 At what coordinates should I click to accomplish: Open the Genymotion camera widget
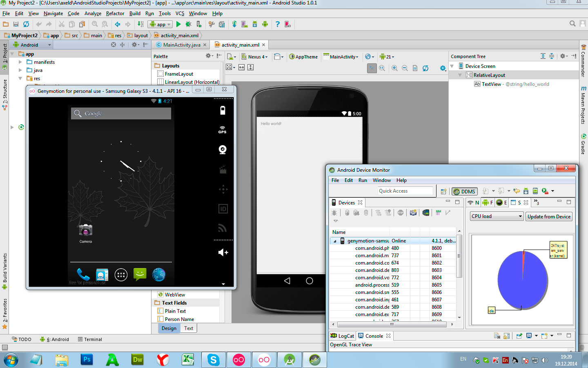click(x=223, y=150)
